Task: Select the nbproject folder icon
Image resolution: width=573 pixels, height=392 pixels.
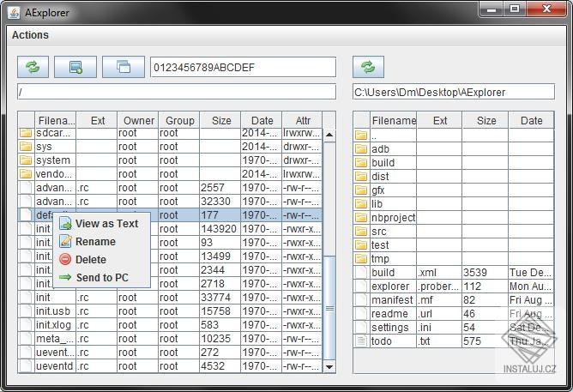Action: coord(361,218)
